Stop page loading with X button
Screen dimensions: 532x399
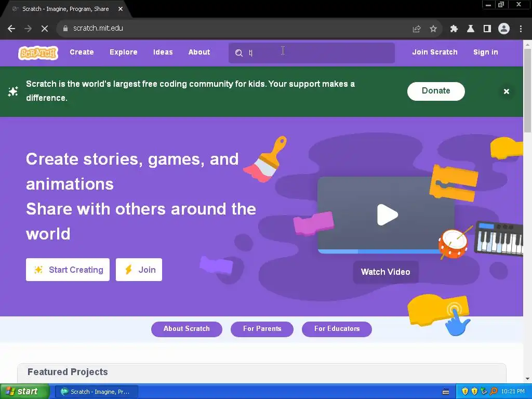click(45, 29)
